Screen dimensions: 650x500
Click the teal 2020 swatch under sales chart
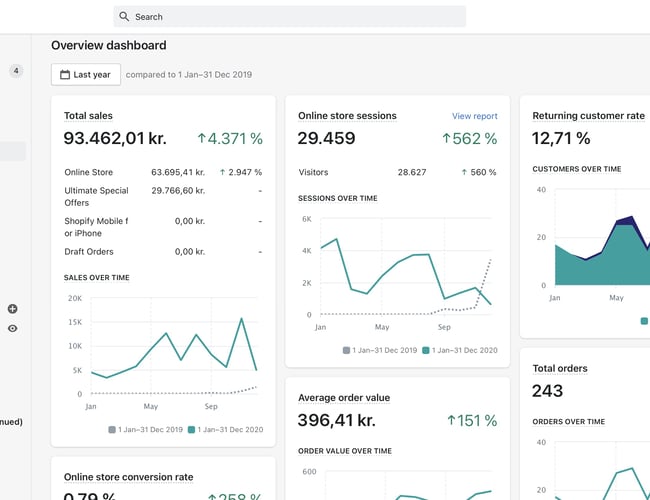pyautogui.click(x=192, y=429)
